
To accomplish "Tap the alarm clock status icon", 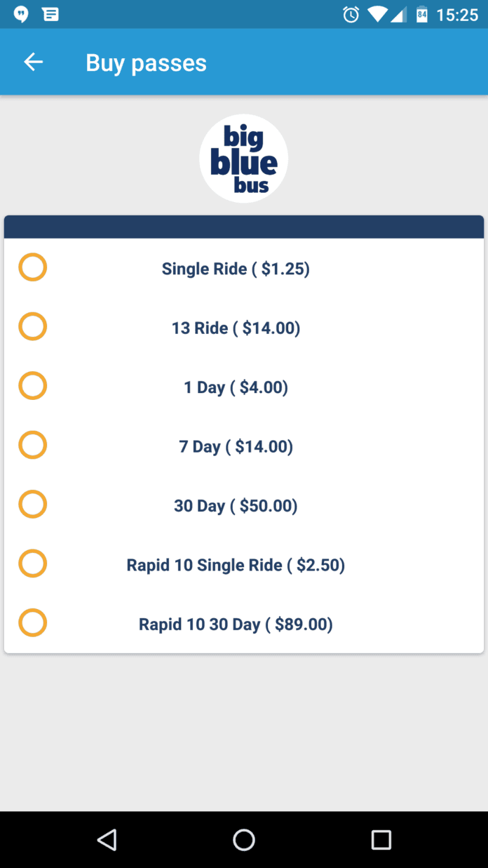I will [351, 14].
